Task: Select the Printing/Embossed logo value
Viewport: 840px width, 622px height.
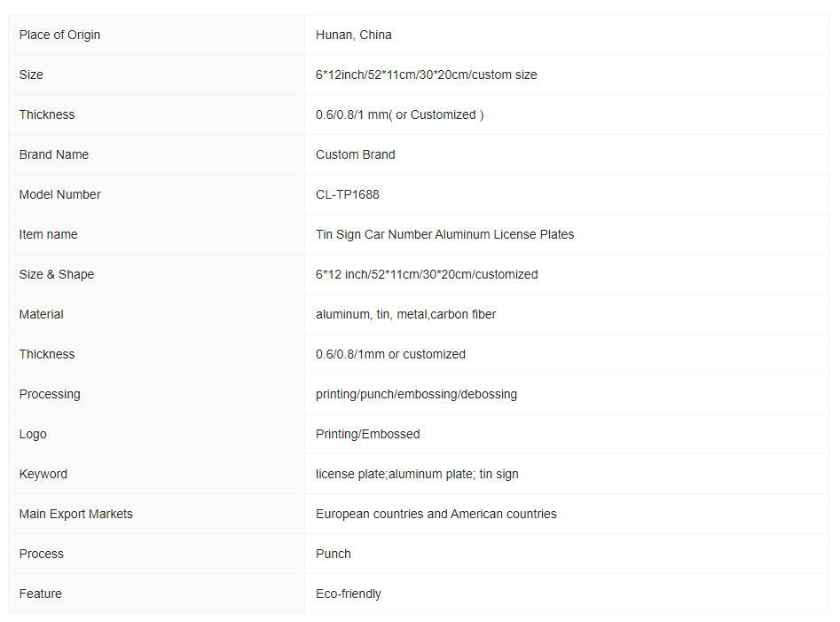Action: click(x=367, y=434)
